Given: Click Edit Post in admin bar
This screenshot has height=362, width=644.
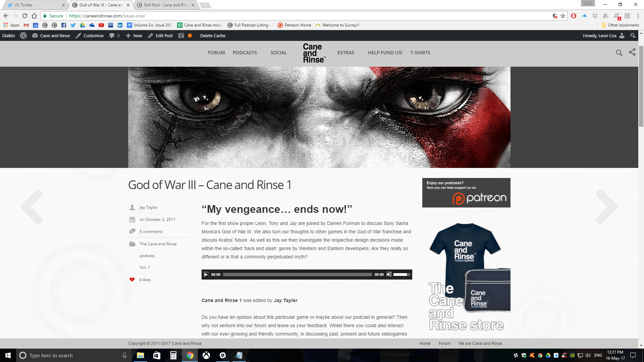Looking at the screenshot, I should tap(161, 36).
